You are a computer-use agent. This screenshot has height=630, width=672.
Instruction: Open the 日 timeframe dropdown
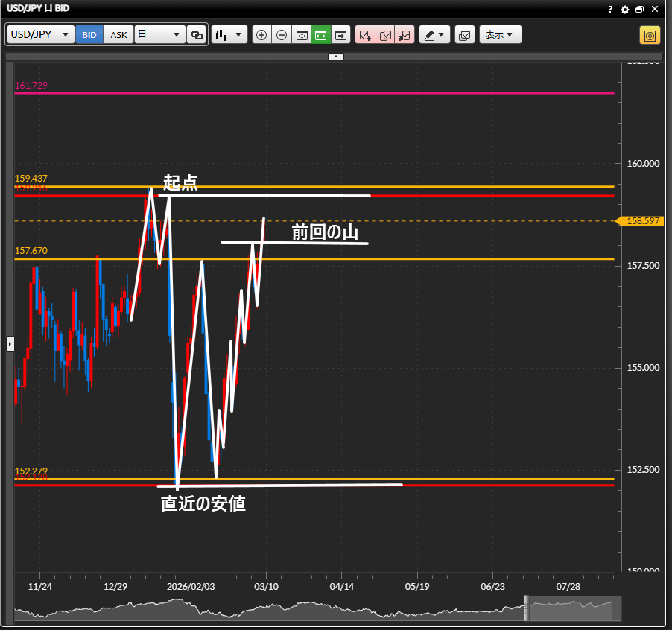(x=159, y=35)
